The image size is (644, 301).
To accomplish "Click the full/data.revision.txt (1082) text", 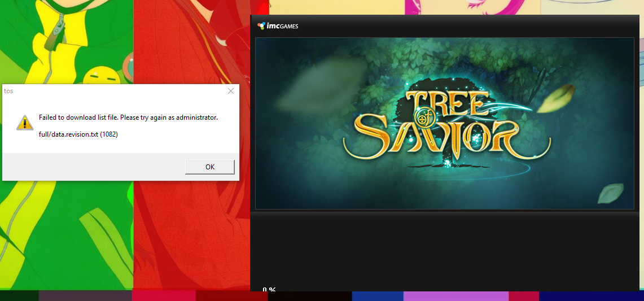I will (x=78, y=134).
